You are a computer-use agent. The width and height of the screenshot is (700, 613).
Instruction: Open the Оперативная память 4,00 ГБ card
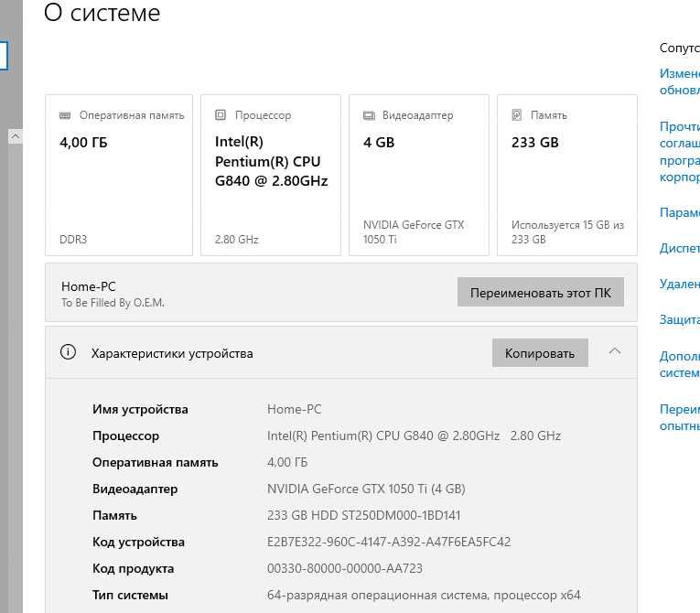tap(119, 175)
